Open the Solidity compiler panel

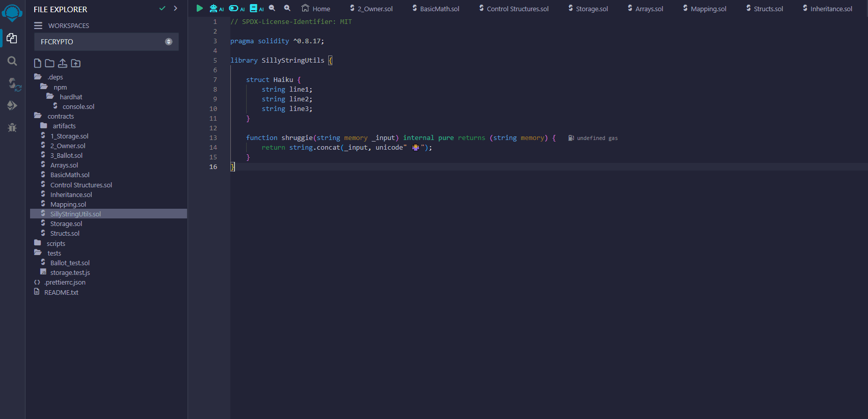[x=14, y=84]
